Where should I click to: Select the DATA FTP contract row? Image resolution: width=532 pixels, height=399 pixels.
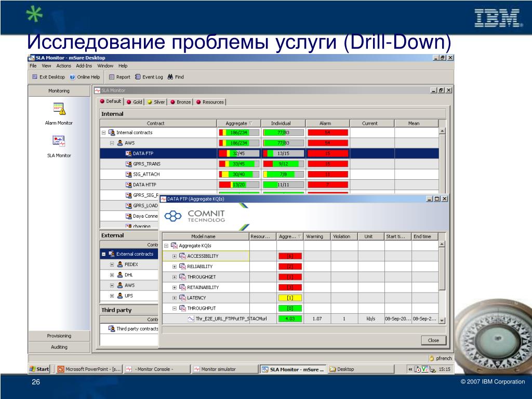coord(269,153)
